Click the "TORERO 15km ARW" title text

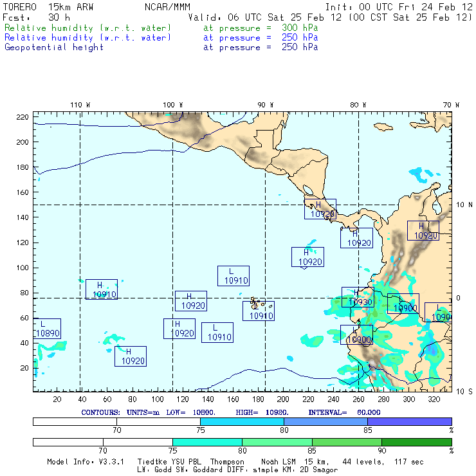[x=48, y=7]
